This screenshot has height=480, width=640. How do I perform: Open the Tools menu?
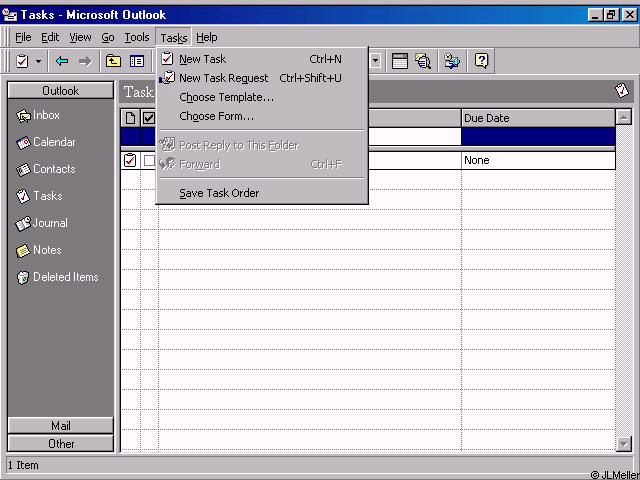[137, 38]
